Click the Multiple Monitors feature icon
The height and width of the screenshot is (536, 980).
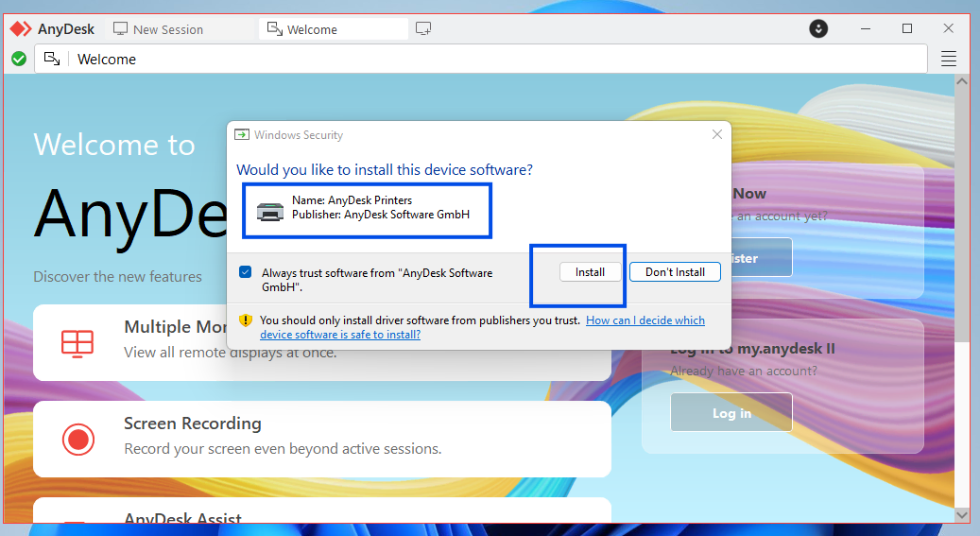click(77, 341)
